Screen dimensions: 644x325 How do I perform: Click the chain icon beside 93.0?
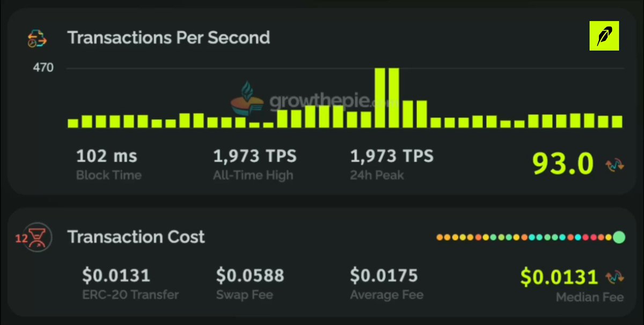point(615,165)
